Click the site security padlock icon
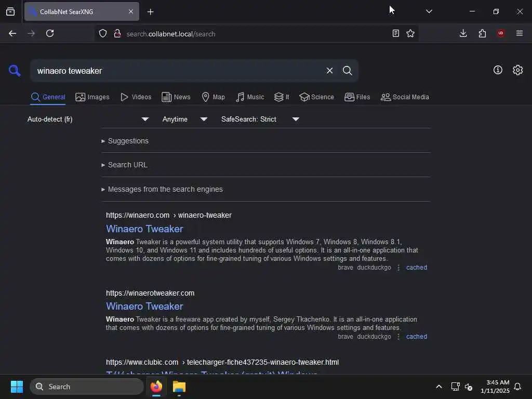 117,33
